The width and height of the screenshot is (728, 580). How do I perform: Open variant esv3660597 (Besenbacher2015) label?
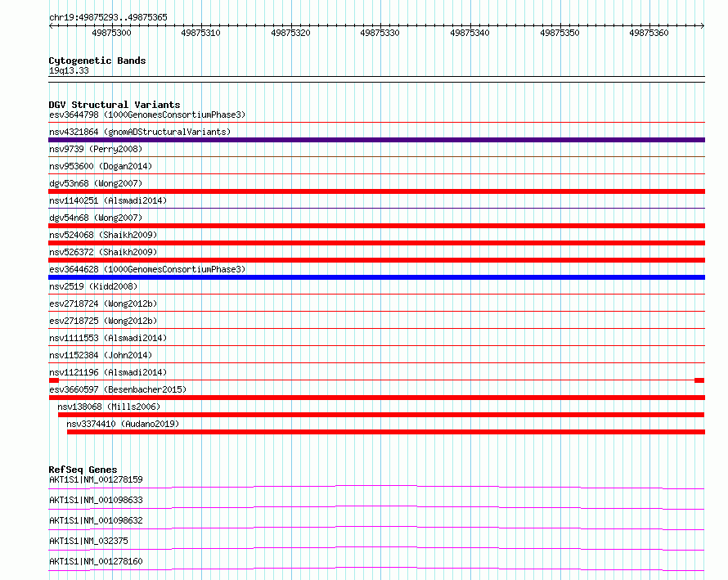(x=118, y=389)
